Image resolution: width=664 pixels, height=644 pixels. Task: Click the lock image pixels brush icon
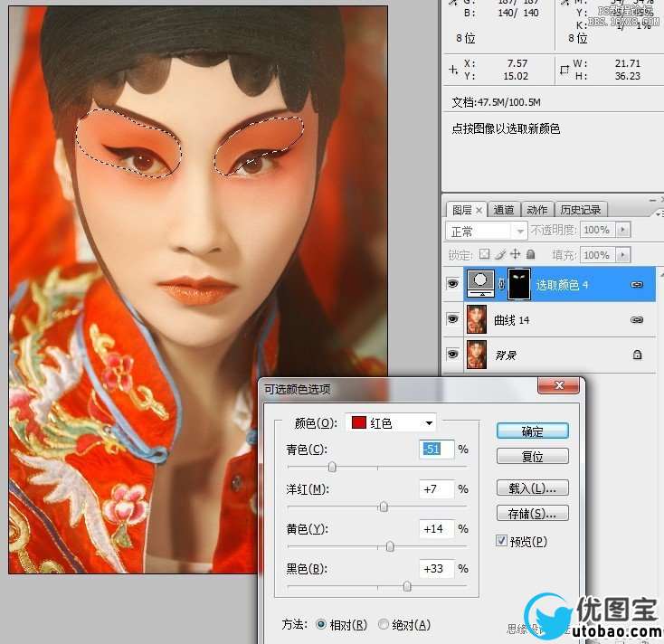[x=500, y=255]
